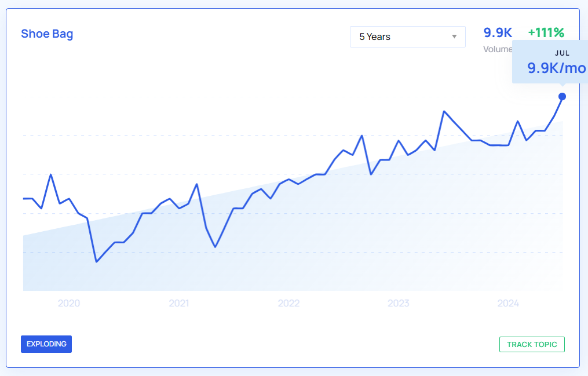Click the 9.9K search volume figure

click(x=498, y=33)
